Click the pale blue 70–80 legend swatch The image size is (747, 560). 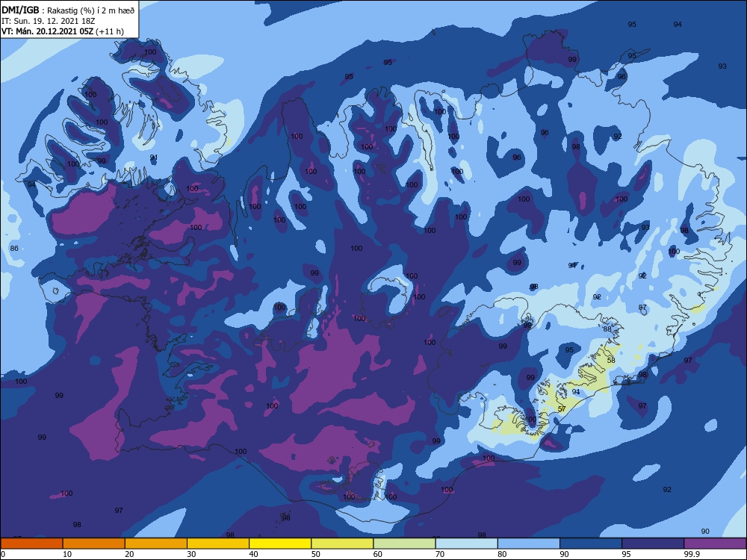click(466, 544)
